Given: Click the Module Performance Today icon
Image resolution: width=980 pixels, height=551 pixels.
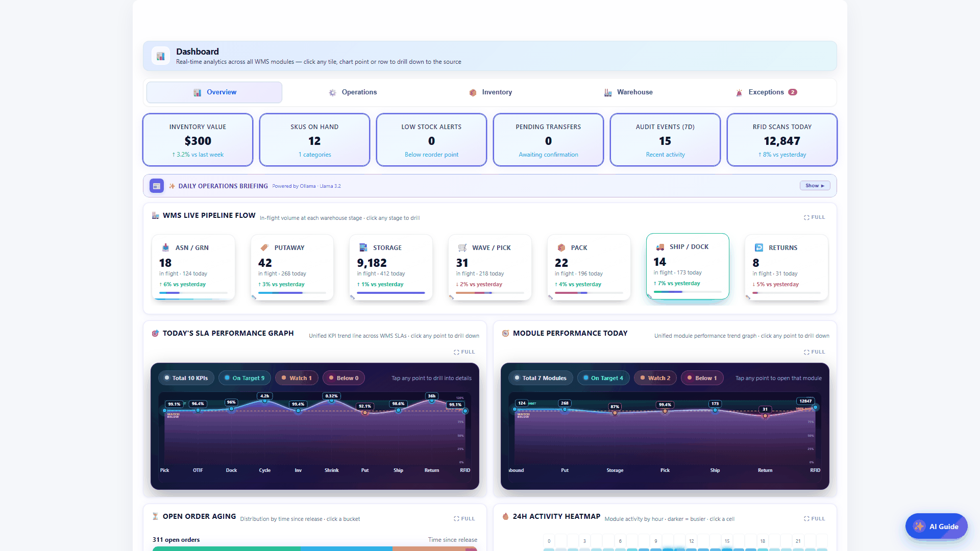Looking at the screenshot, I should click(x=505, y=333).
